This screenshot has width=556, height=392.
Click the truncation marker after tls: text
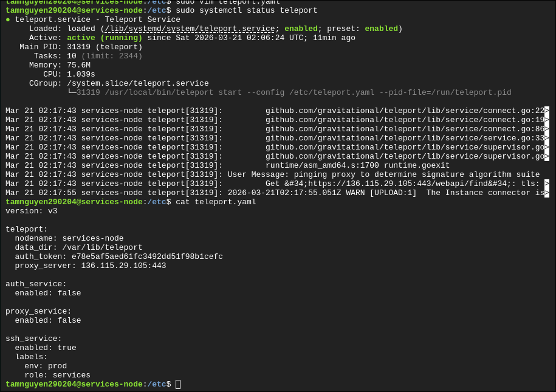[547, 184]
